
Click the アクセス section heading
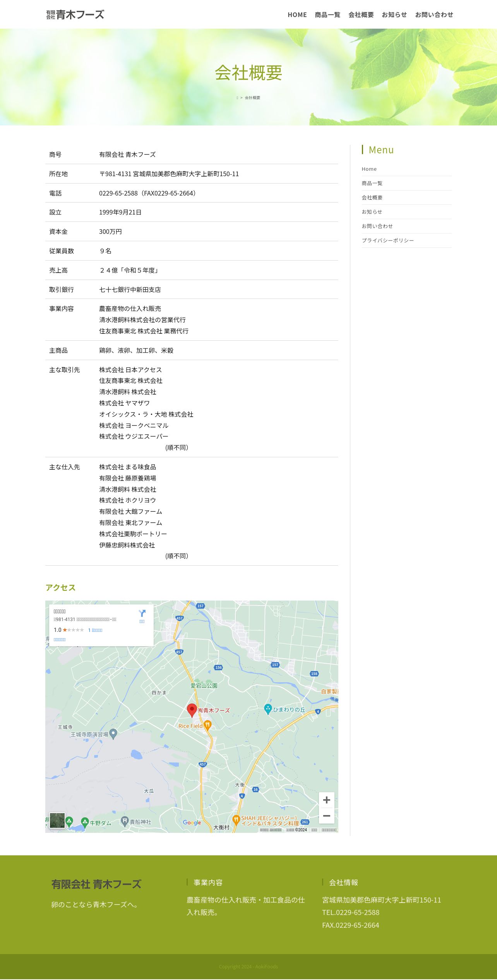(x=60, y=587)
